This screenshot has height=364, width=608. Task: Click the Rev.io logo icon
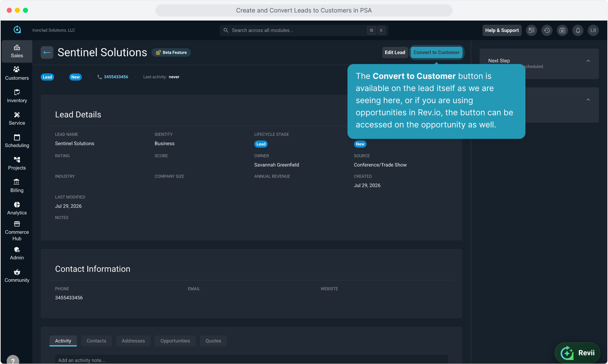click(17, 30)
